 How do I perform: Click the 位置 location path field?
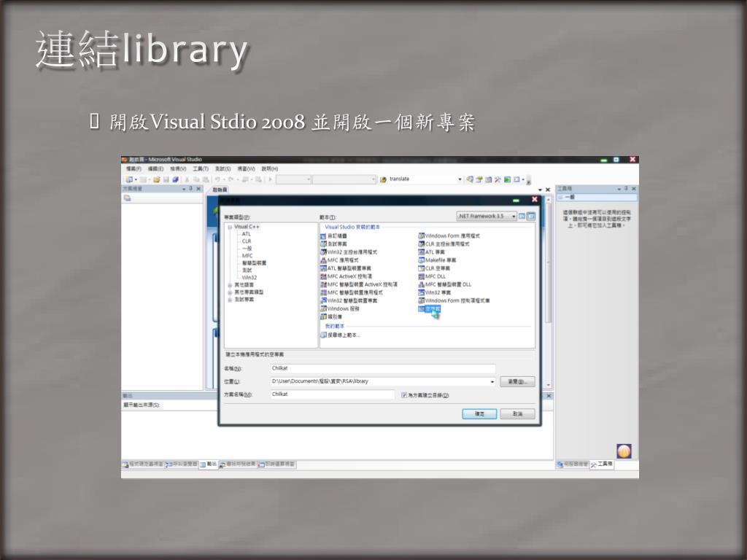[x=383, y=381]
